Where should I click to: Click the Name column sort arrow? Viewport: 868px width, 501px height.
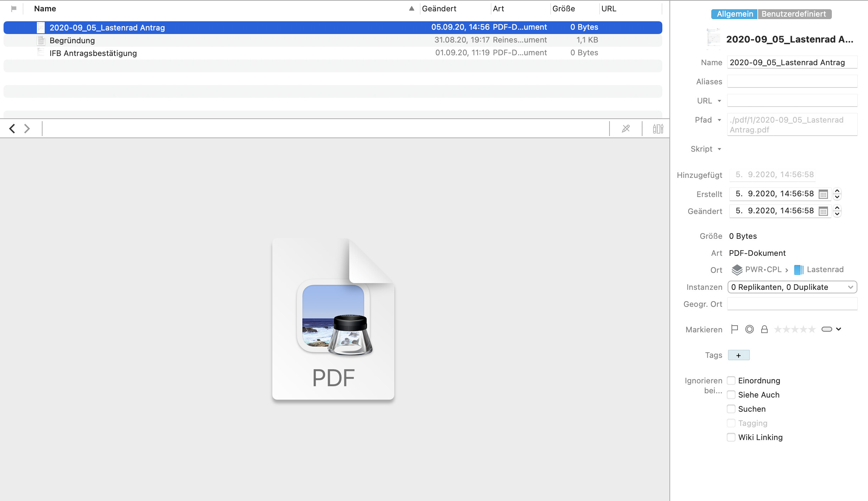point(412,9)
